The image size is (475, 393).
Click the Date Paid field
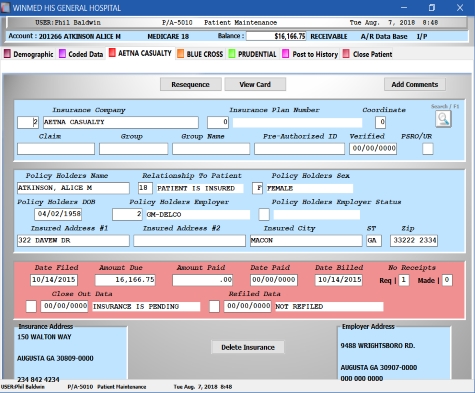pyautogui.click(x=274, y=280)
